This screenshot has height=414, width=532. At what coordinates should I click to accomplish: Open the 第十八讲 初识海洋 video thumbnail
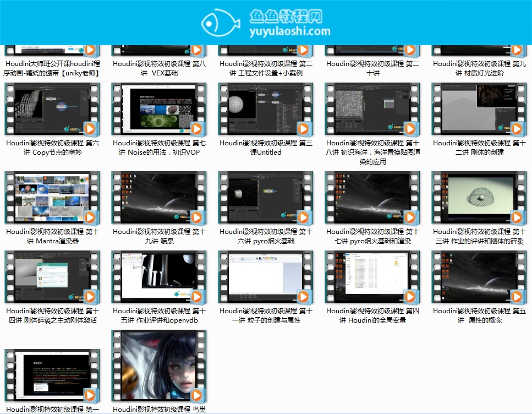click(372, 109)
